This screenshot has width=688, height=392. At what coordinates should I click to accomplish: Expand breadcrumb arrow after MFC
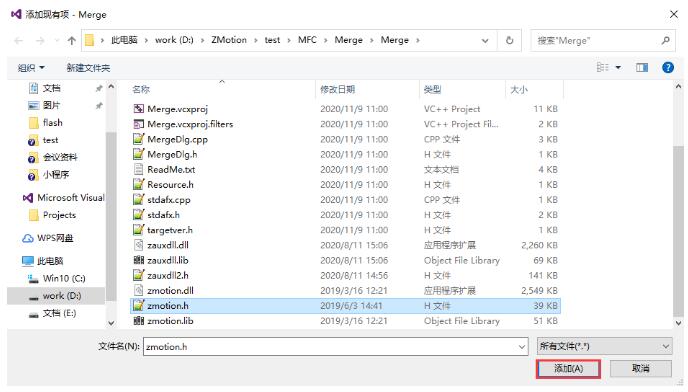326,40
